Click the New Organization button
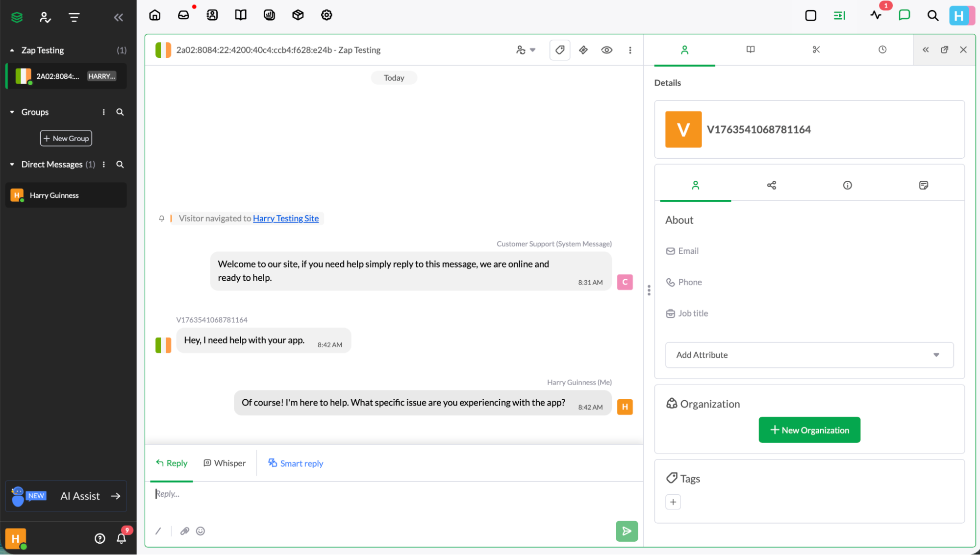 click(x=809, y=430)
